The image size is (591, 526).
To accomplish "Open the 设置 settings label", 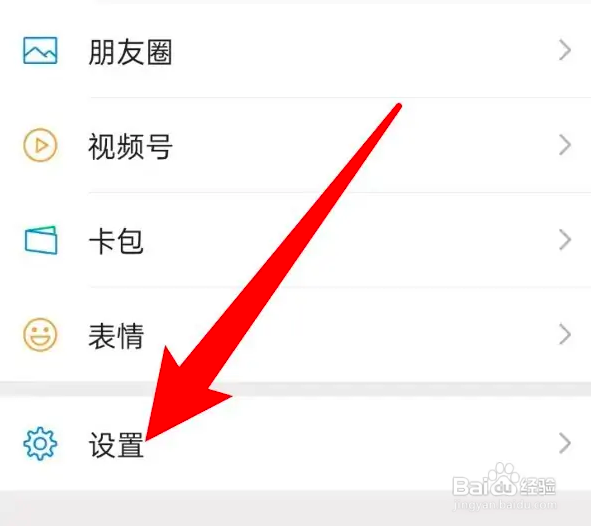I will [116, 445].
